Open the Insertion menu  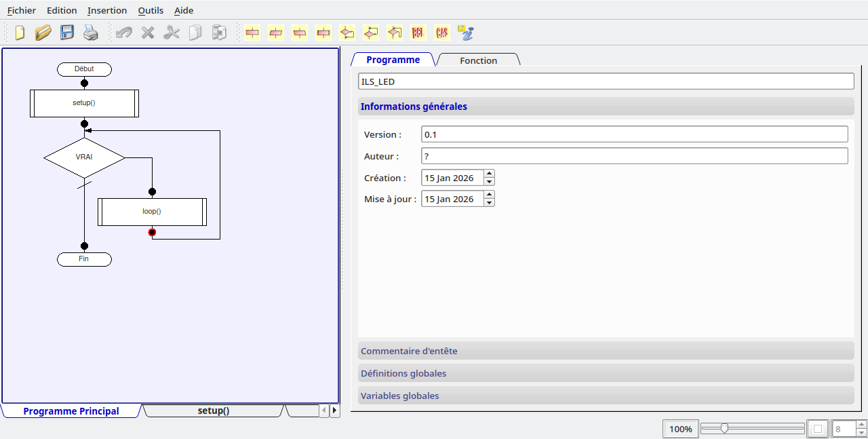pos(107,10)
